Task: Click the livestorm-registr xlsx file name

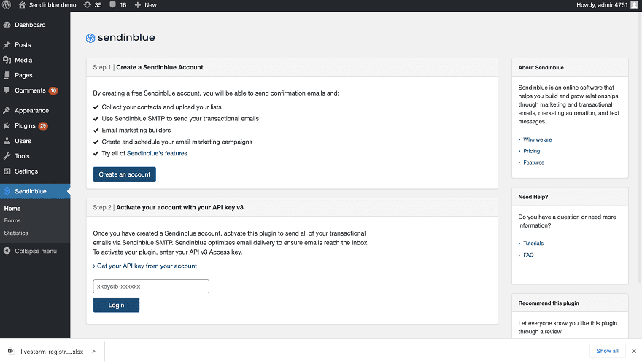Action: point(52,352)
